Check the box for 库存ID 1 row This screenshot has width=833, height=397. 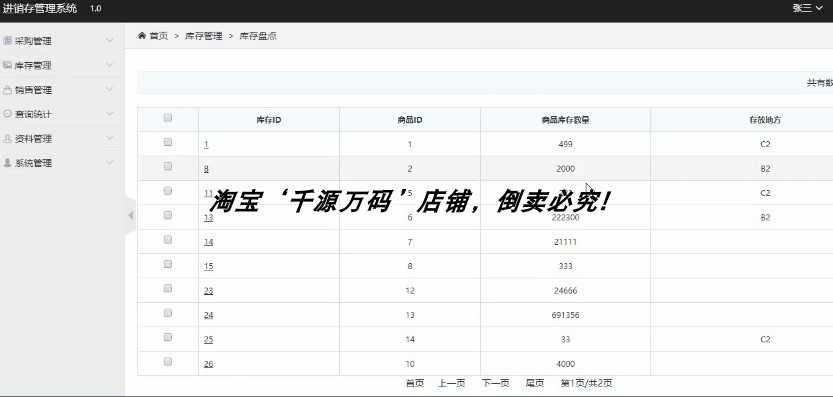(x=168, y=142)
